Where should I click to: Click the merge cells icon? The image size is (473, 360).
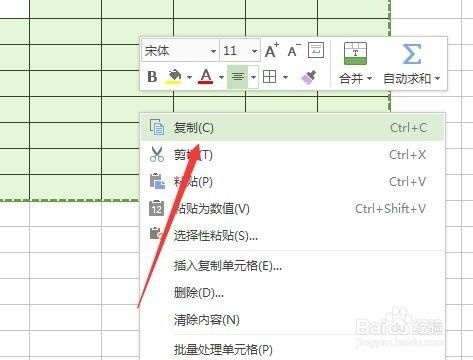click(x=355, y=53)
